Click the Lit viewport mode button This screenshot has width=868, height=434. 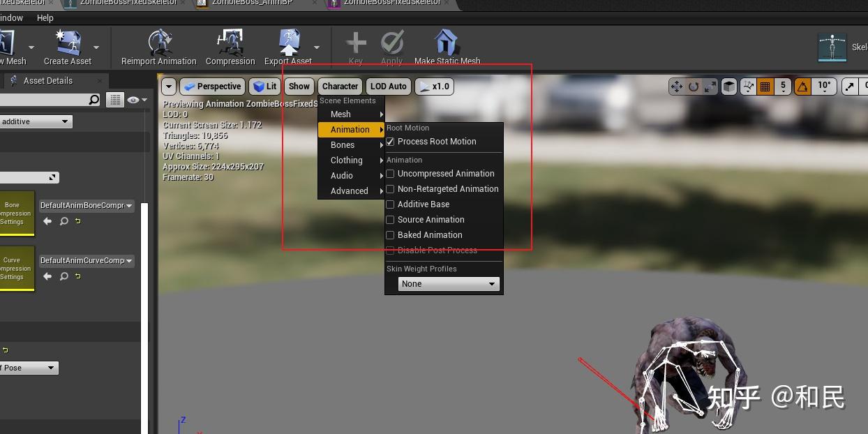click(x=264, y=86)
